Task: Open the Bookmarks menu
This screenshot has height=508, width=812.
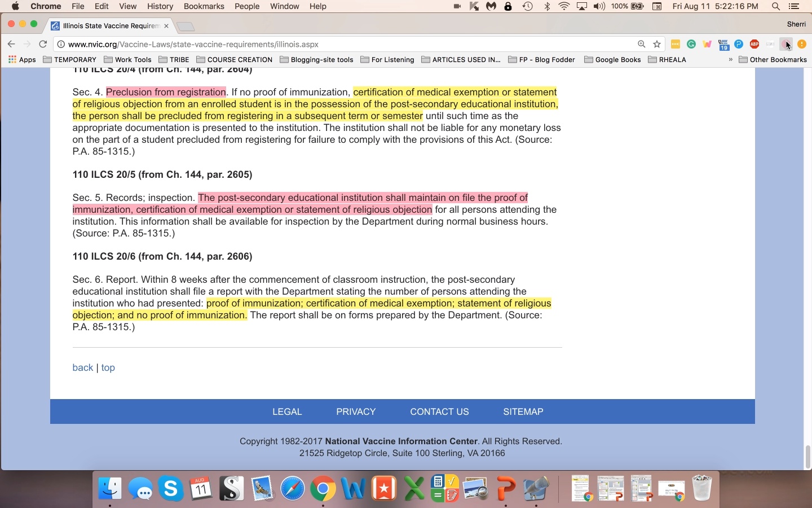Action: pos(204,6)
